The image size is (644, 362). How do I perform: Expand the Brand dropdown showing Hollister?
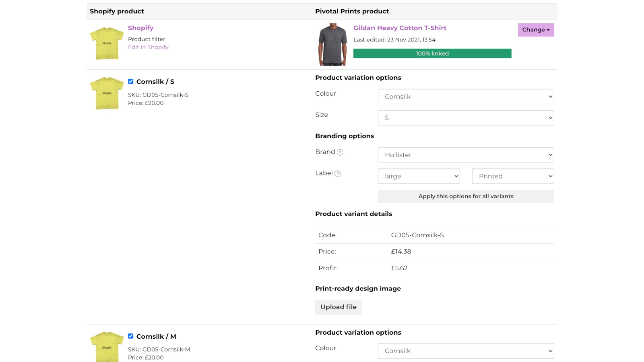tap(466, 155)
